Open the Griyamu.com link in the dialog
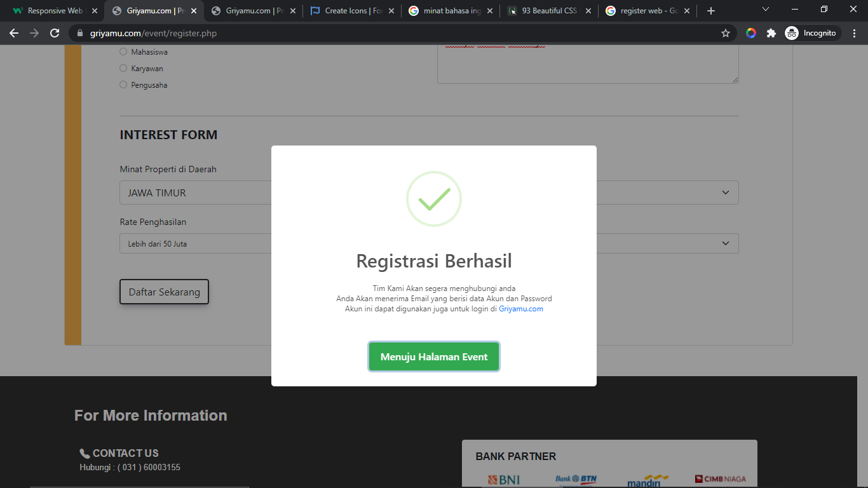 pyautogui.click(x=521, y=309)
